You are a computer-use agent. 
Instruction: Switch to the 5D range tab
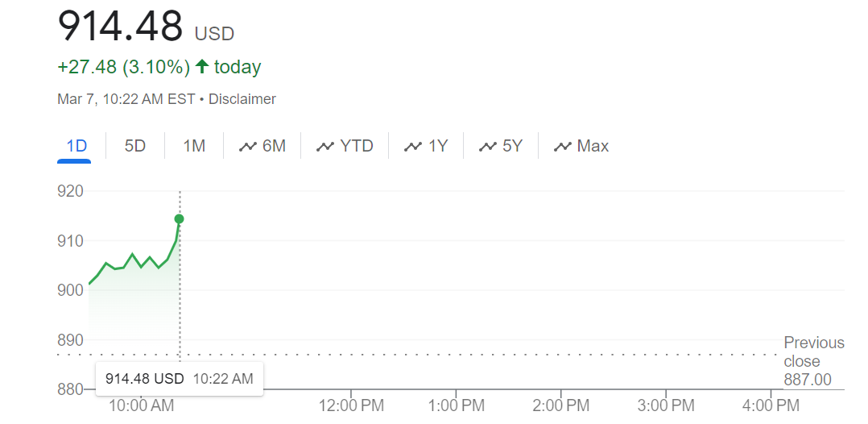(135, 146)
